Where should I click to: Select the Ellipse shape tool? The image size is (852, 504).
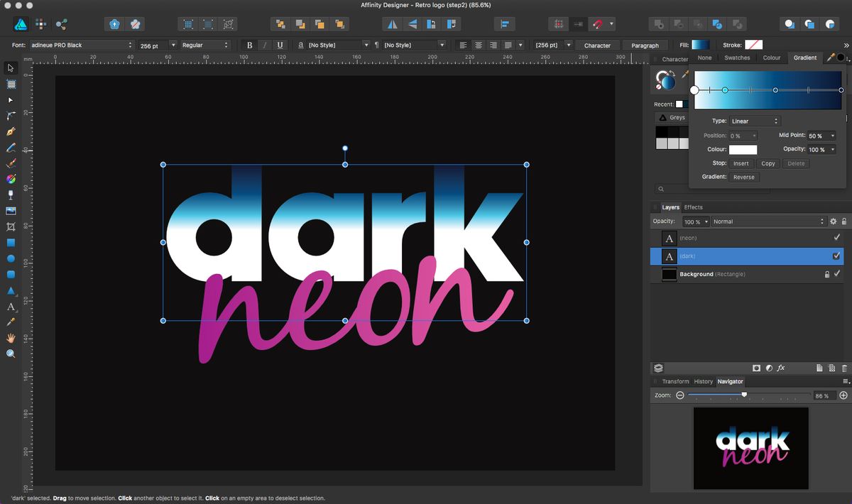(x=11, y=258)
